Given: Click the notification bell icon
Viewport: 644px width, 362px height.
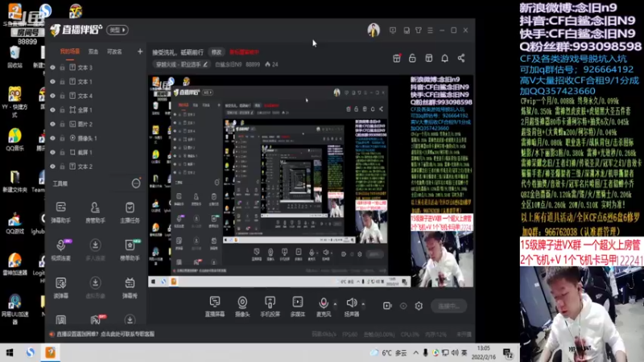Looking at the screenshot, I should 445,58.
